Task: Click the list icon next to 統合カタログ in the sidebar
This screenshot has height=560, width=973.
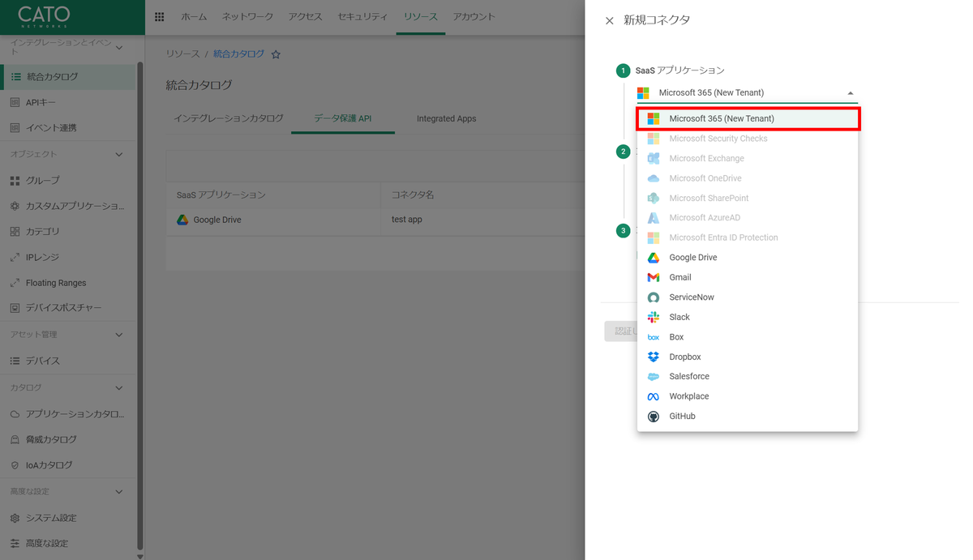Action: 15,77
